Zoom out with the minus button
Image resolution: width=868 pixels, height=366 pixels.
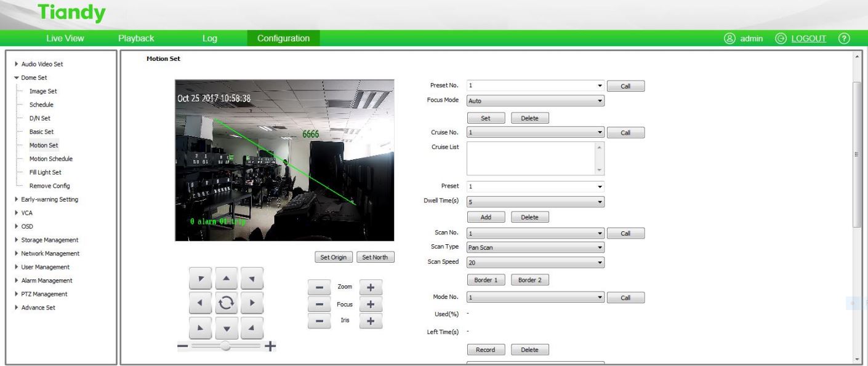319,287
